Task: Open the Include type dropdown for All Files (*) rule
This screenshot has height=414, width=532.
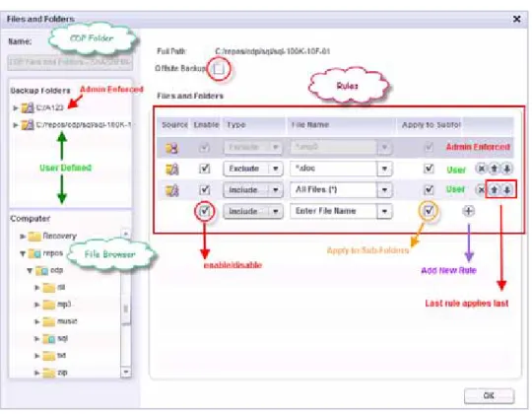Action: pyautogui.click(x=253, y=189)
